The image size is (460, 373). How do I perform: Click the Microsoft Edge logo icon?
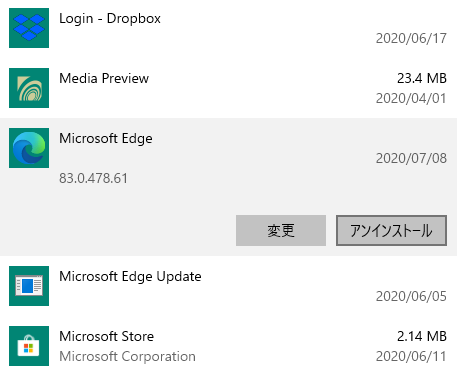29,148
